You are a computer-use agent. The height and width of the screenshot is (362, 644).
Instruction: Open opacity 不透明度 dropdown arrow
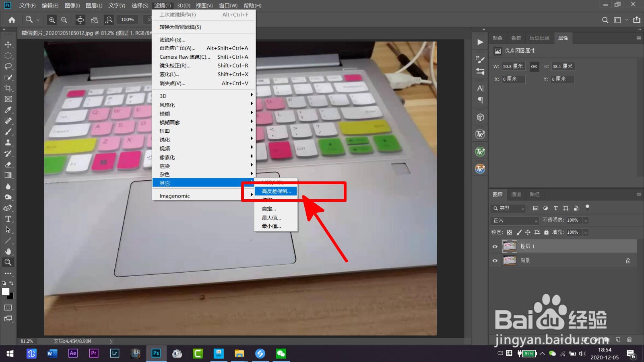(x=586, y=220)
